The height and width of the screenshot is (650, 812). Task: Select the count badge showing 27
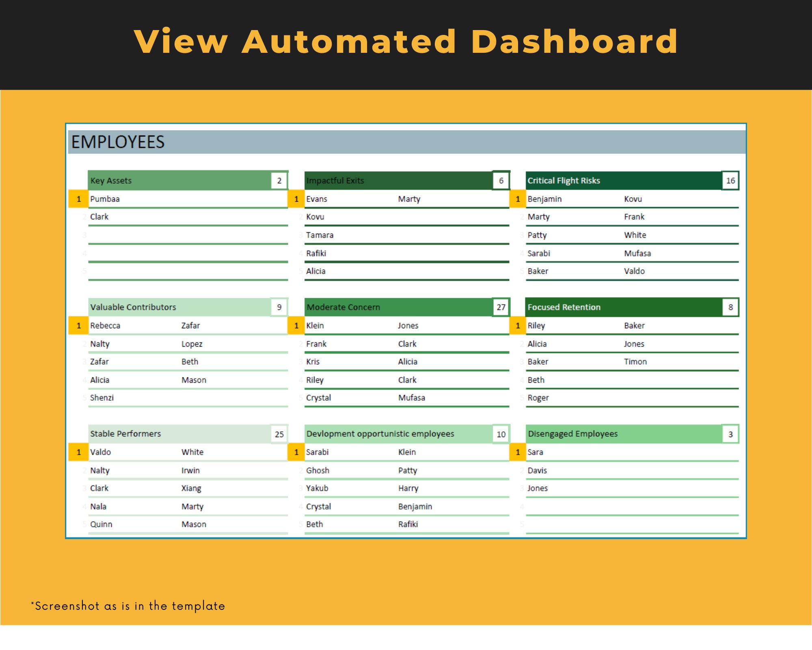point(500,307)
